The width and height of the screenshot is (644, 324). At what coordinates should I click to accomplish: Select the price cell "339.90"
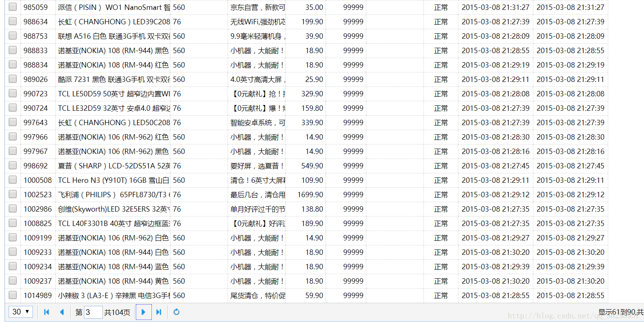312,123
